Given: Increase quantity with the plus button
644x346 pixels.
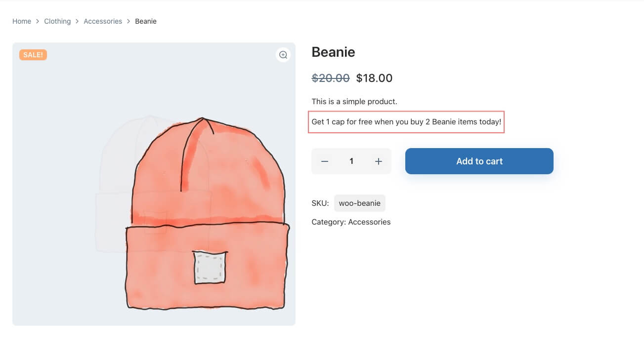Looking at the screenshot, I should (379, 161).
